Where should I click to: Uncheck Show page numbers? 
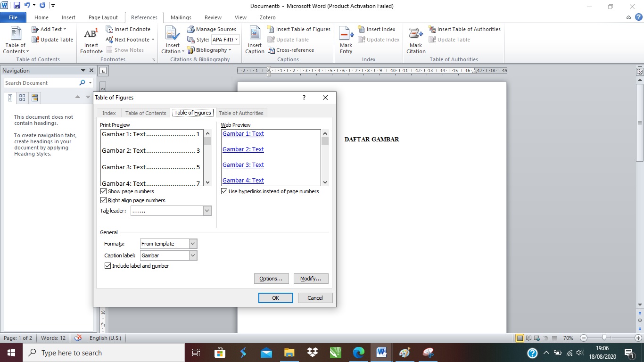click(x=103, y=191)
